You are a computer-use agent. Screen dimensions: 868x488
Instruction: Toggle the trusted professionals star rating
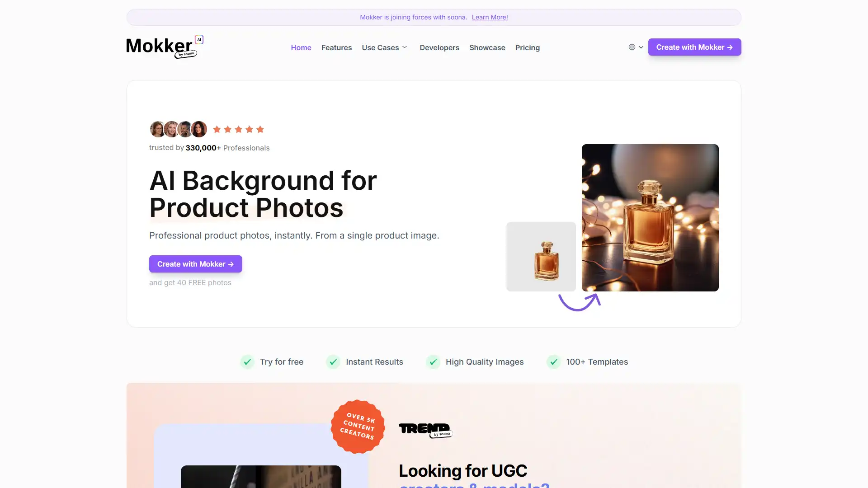(238, 129)
